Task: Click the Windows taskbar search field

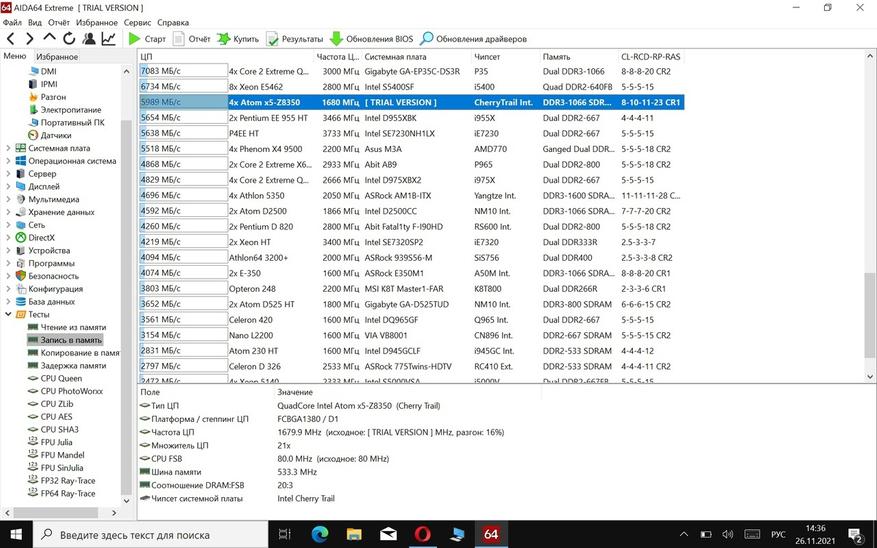Action: tap(150, 535)
